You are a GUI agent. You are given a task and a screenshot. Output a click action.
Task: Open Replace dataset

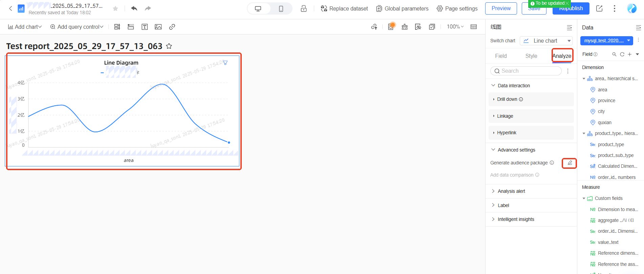coord(344,8)
